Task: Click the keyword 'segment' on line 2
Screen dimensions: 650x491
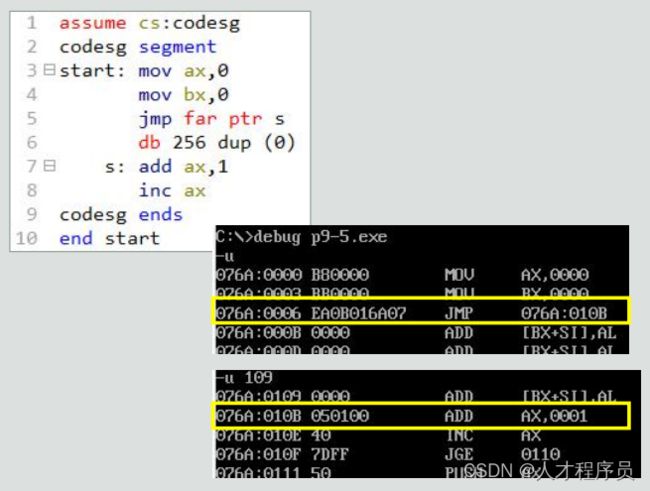Action: tap(177, 47)
